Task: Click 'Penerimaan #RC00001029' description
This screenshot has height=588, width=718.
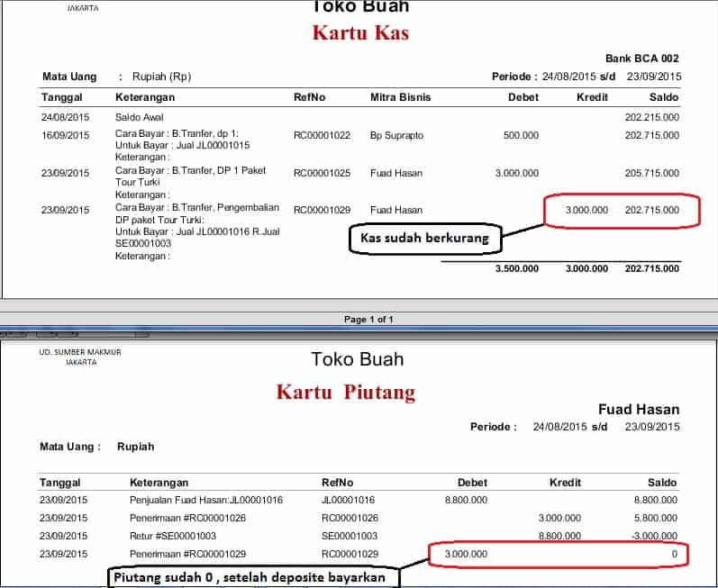Action: (x=187, y=554)
